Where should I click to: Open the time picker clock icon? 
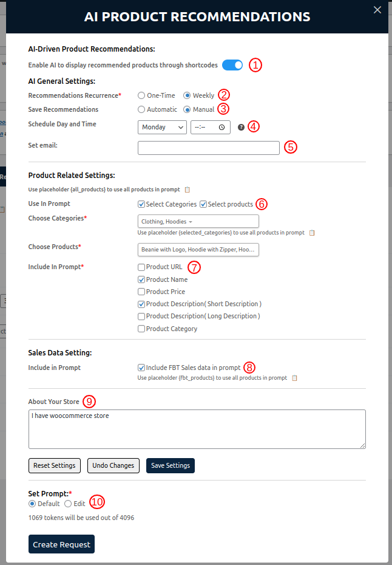point(222,128)
